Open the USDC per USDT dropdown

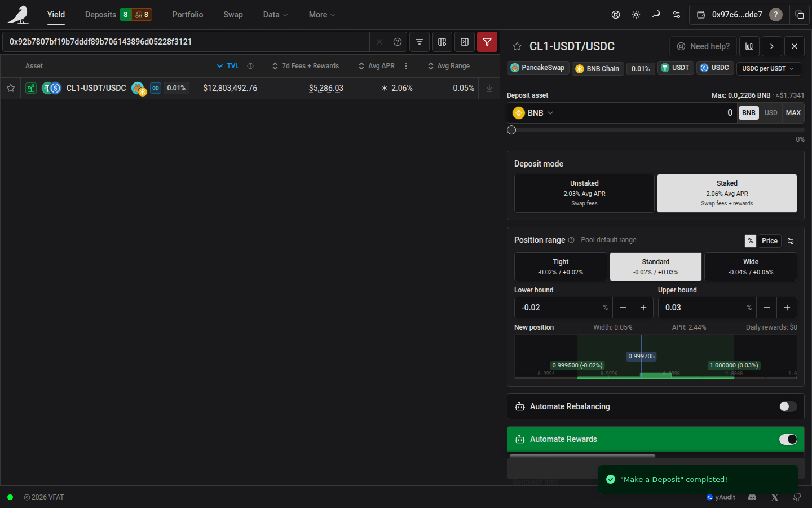pyautogui.click(x=769, y=68)
